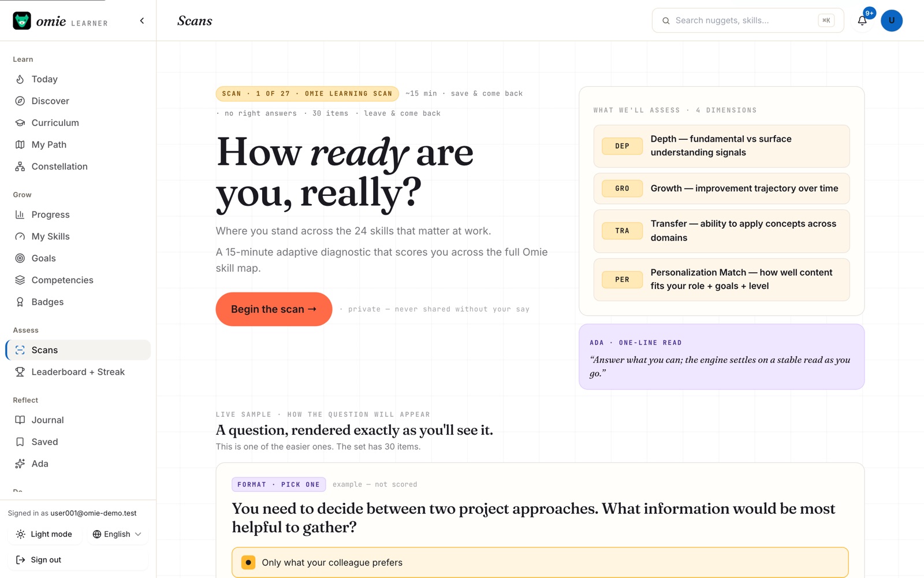The width and height of the screenshot is (924, 578).
Task: Click the sun icon for Light mode
Action: click(21, 534)
